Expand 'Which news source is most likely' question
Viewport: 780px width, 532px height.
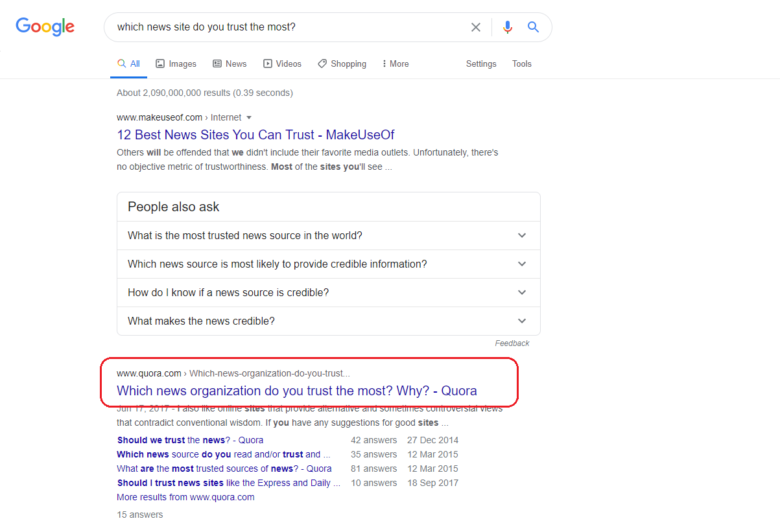click(x=329, y=264)
